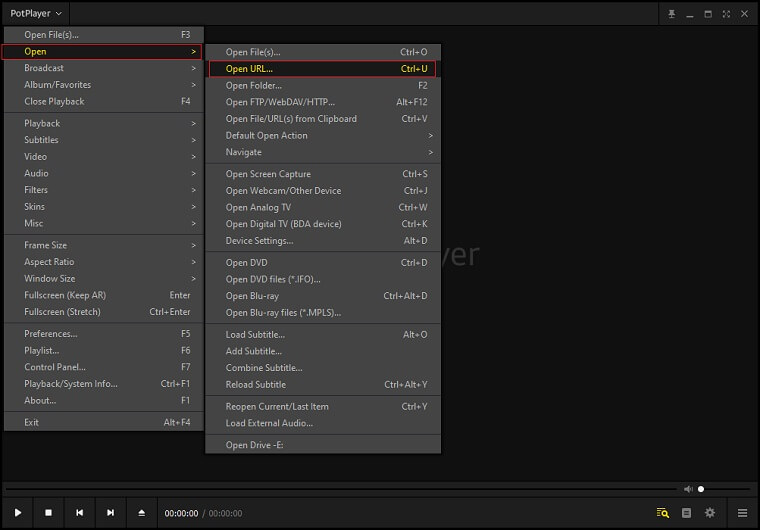This screenshot has height=530, width=760.
Task: Choose Open Screen Capture
Action: (323, 174)
